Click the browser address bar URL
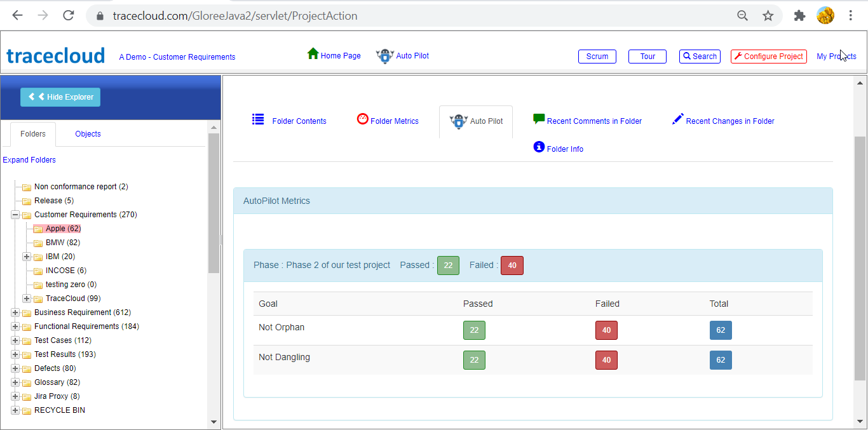 [235, 16]
